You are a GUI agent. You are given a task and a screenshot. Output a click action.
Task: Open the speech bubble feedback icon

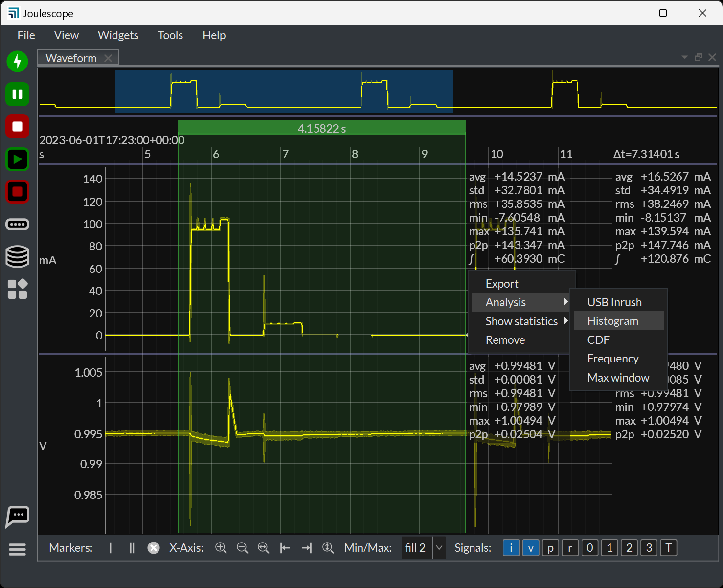(x=18, y=517)
